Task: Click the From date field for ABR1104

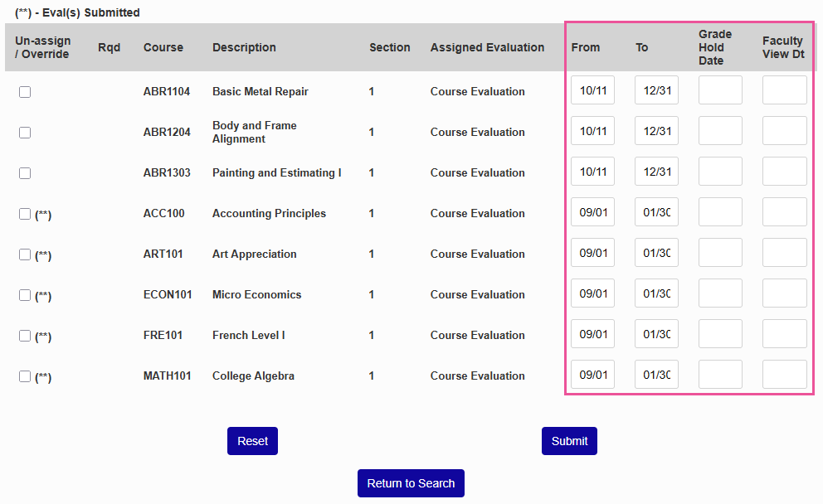Action: [592, 90]
